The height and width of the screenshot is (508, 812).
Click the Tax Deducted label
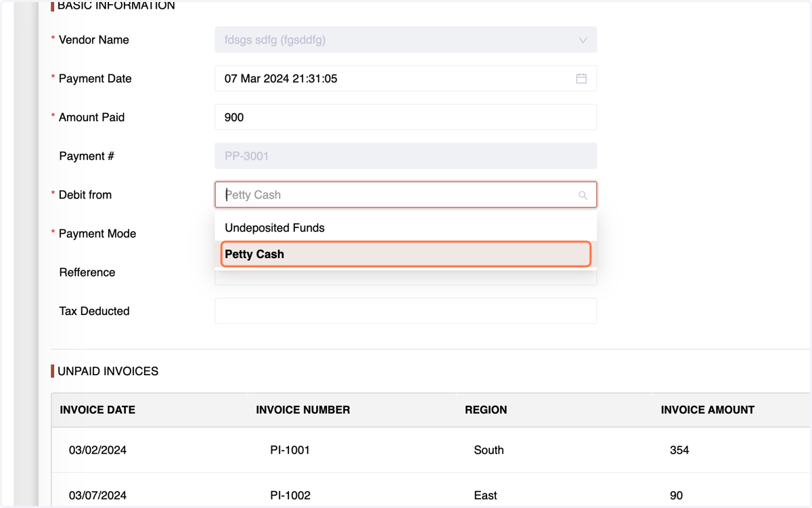tap(94, 311)
